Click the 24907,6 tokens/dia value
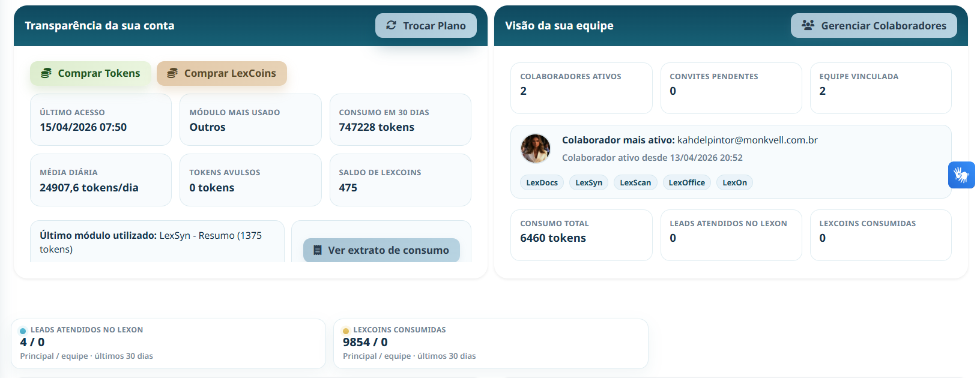This screenshot has width=980, height=378. coord(89,188)
